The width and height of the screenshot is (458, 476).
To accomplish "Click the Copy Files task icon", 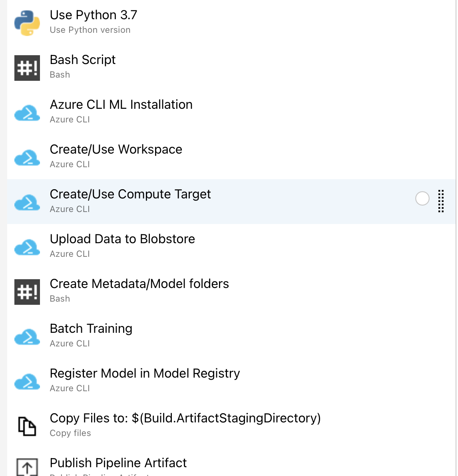I will 27,425.
